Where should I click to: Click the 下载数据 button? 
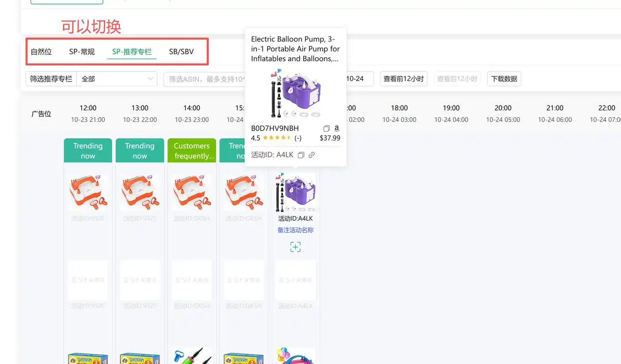504,78
